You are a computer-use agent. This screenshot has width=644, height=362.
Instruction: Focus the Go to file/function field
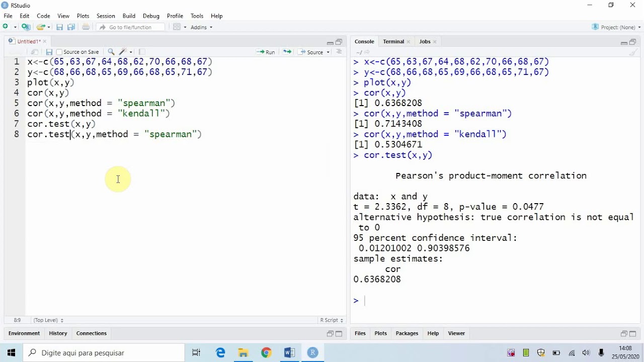(131, 27)
